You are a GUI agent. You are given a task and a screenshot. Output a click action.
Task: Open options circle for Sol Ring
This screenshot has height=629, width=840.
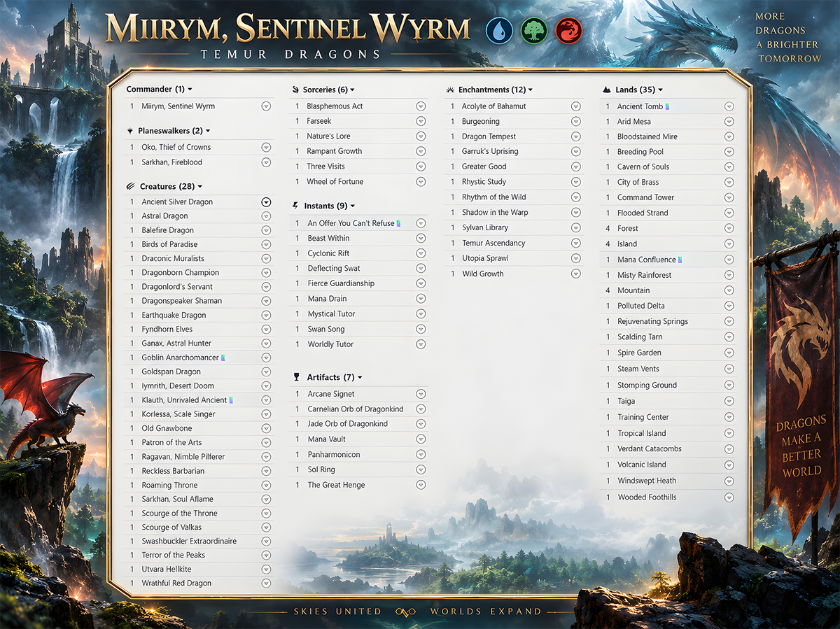(x=421, y=469)
